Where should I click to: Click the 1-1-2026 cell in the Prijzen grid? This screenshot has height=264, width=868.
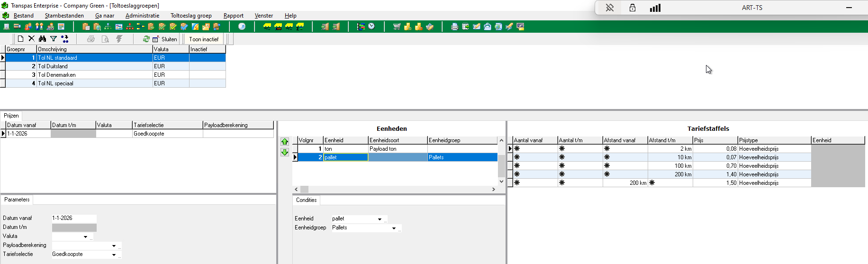(28, 134)
